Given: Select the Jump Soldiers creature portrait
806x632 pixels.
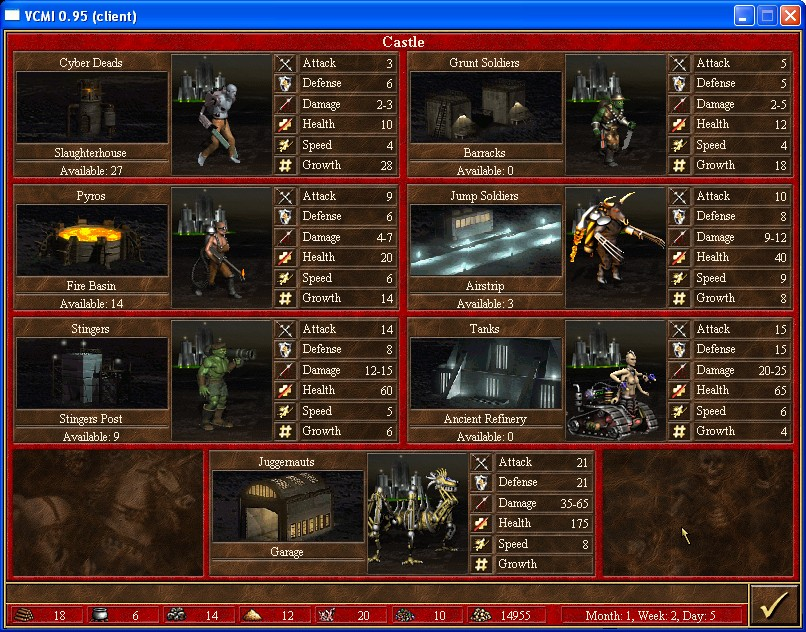Looking at the screenshot, I should pos(615,247).
